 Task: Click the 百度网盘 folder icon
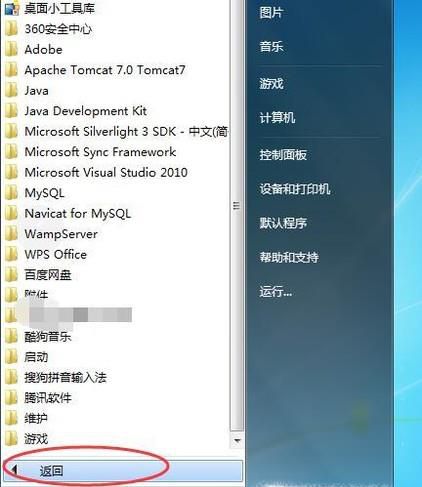pyautogui.click(x=11, y=275)
